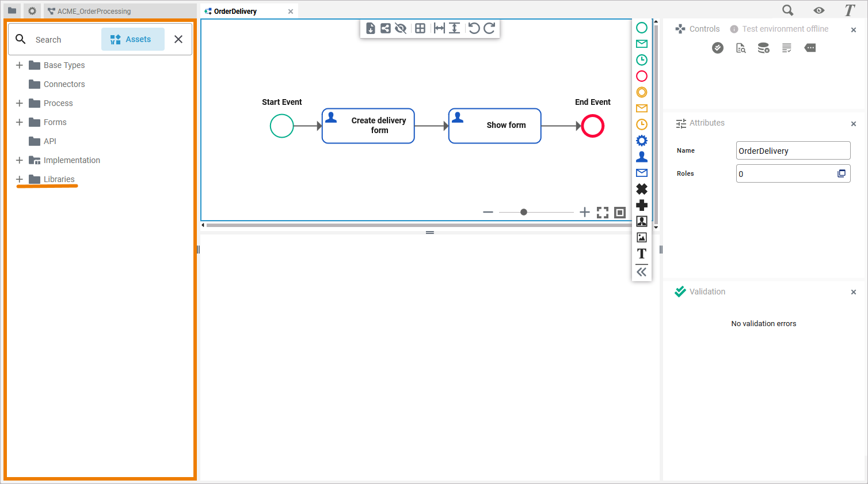Expand the Libraries folder node
The image size is (868, 484).
pos(20,179)
